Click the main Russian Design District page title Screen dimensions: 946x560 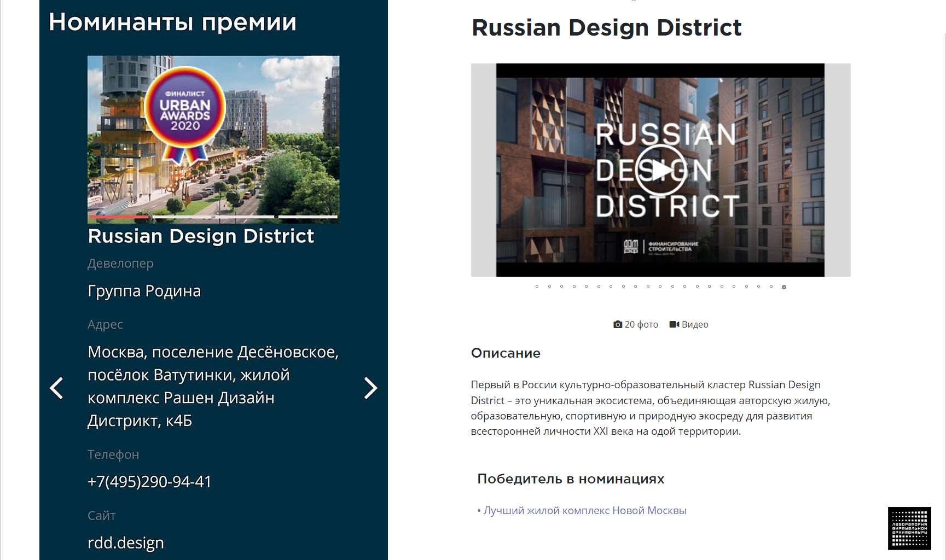pyautogui.click(x=606, y=27)
